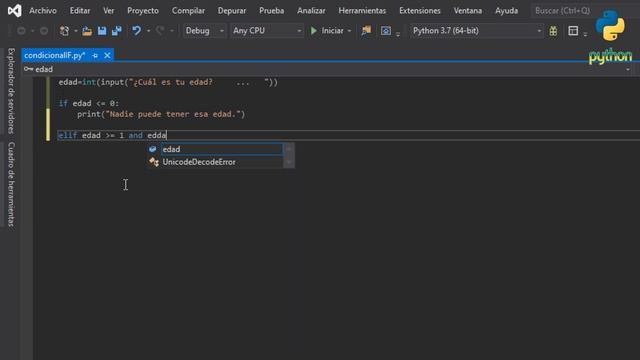The image size is (640, 360).
Task: Start debugging with the Iniciar button
Action: pyautogui.click(x=327, y=31)
